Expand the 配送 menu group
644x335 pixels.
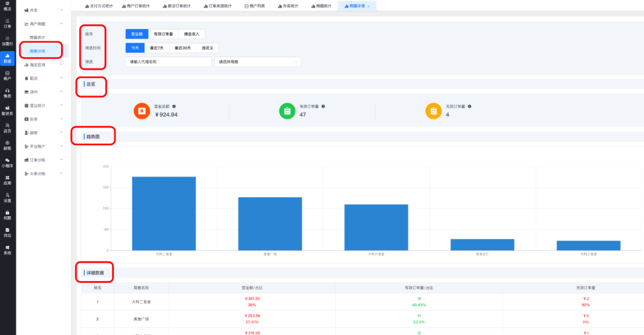43,78
